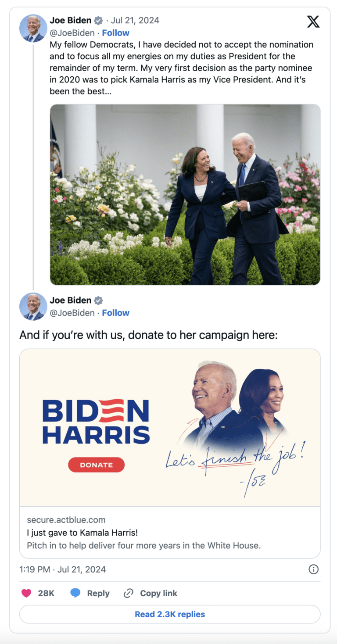Click the blue reply bubble icon
Screen dimensions: 337x644
point(75,593)
